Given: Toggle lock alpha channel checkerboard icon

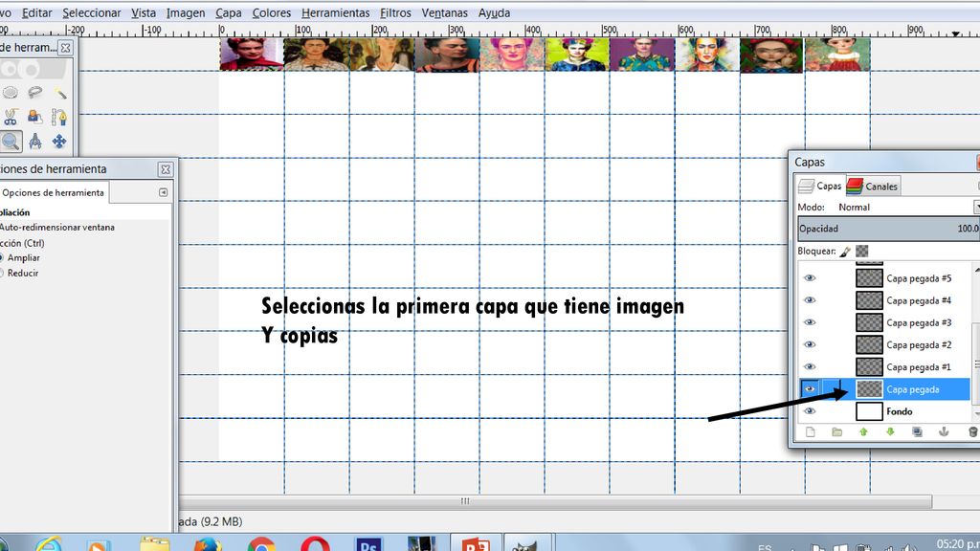Looking at the screenshot, I should [x=862, y=252].
